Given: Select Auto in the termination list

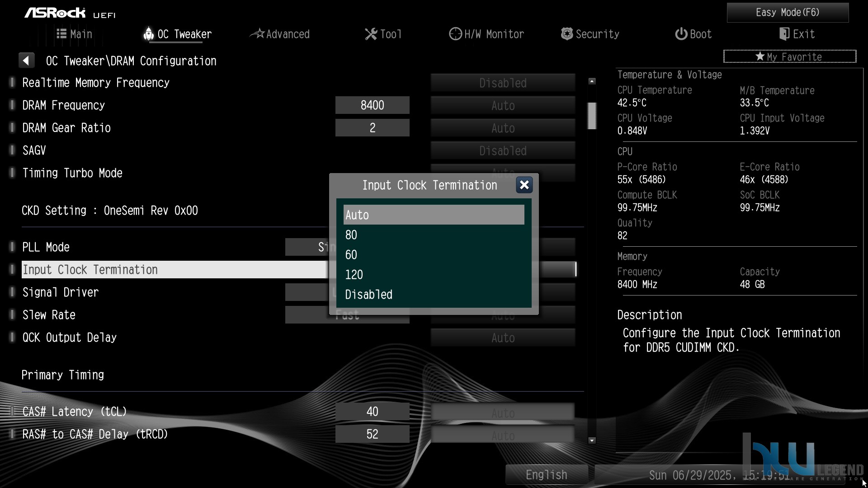Looking at the screenshot, I should [x=434, y=215].
